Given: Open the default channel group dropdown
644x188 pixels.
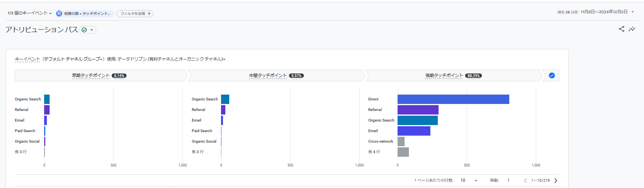Looking at the screenshot, I should click(x=73, y=59).
